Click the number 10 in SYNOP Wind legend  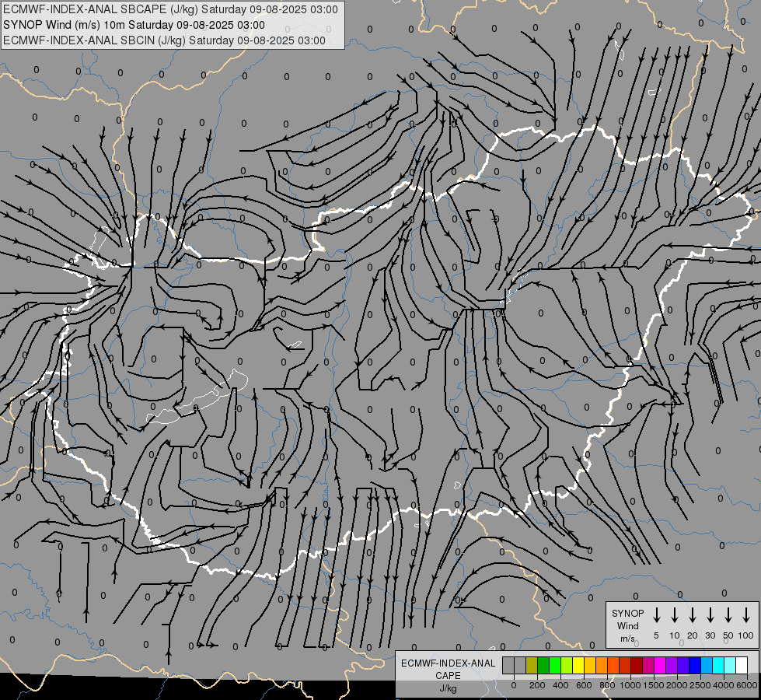pos(675,635)
